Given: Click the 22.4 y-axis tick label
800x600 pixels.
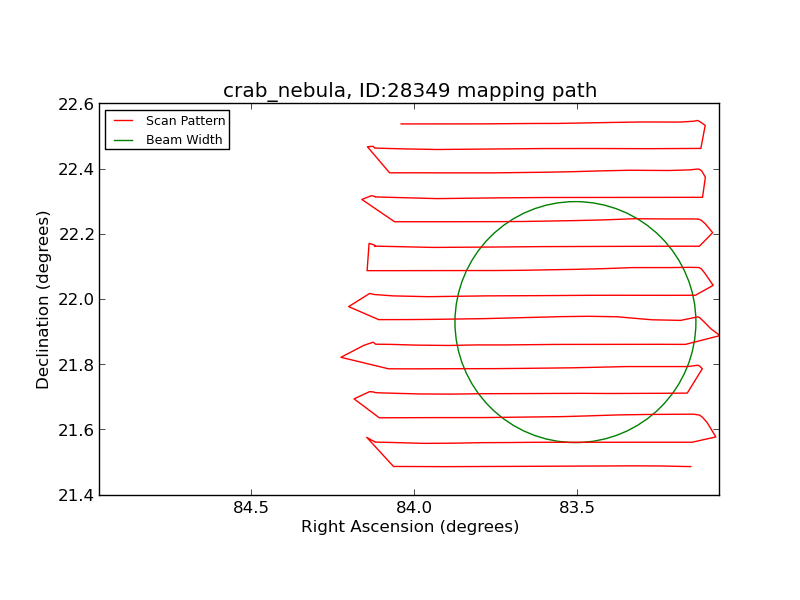Looking at the screenshot, I should tap(76, 169).
